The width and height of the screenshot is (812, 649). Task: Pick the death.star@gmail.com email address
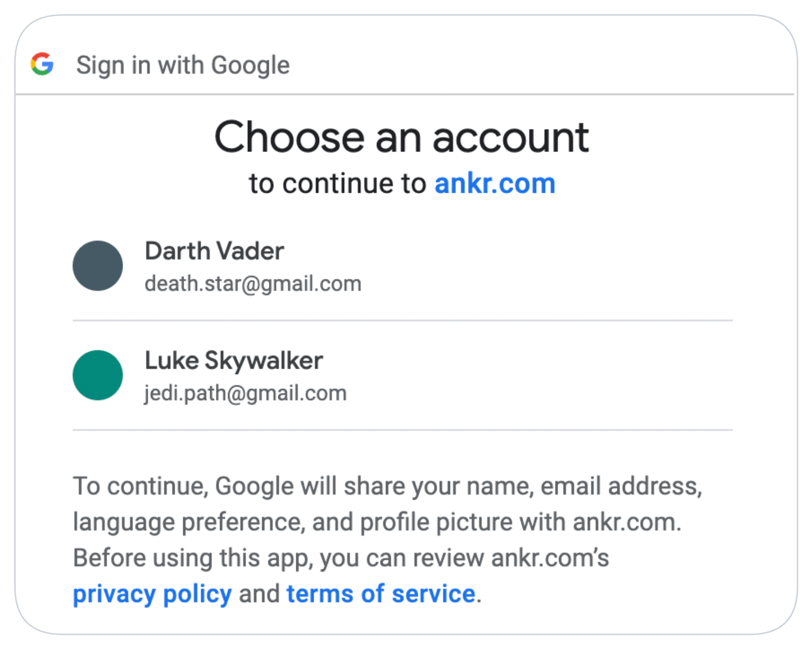pos(253,284)
